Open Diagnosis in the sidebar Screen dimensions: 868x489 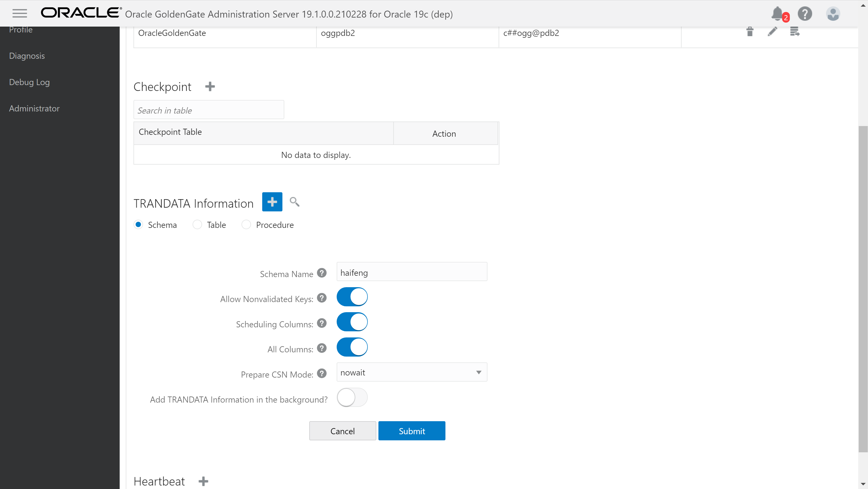click(27, 56)
